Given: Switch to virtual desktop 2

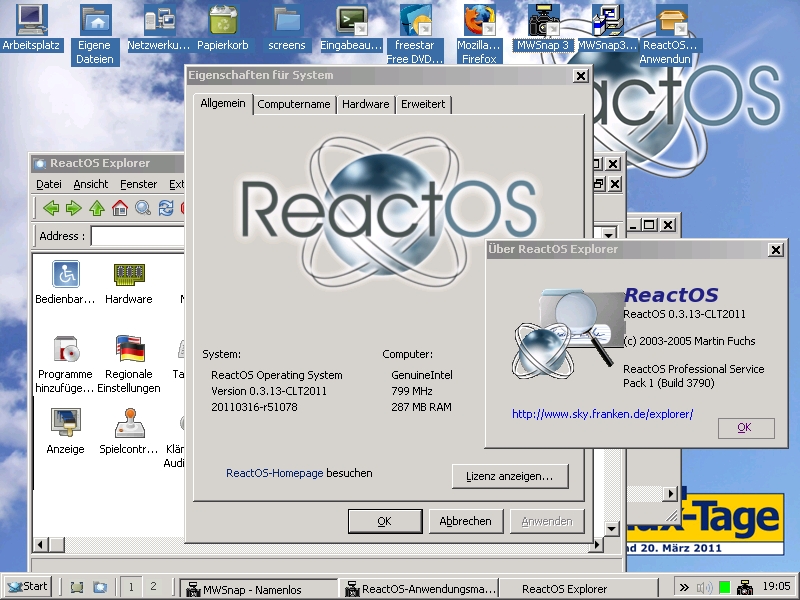Looking at the screenshot, I should (153, 587).
